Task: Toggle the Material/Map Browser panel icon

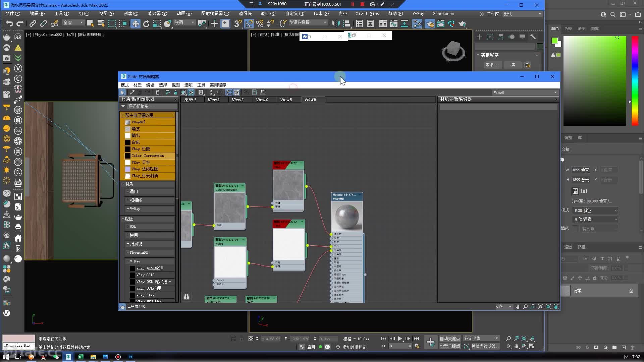Action: (229, 92)
